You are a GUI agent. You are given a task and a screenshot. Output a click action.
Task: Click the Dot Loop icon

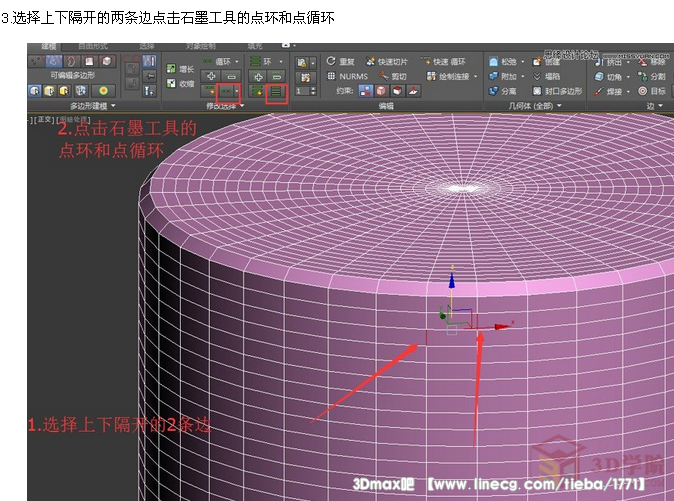click(226, 91)
